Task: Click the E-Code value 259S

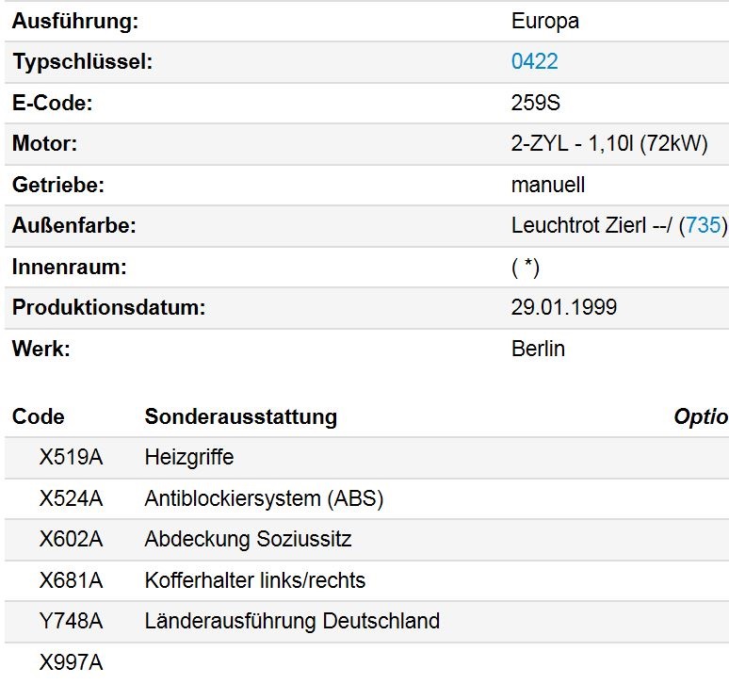Action: click(x=536, y=103)
